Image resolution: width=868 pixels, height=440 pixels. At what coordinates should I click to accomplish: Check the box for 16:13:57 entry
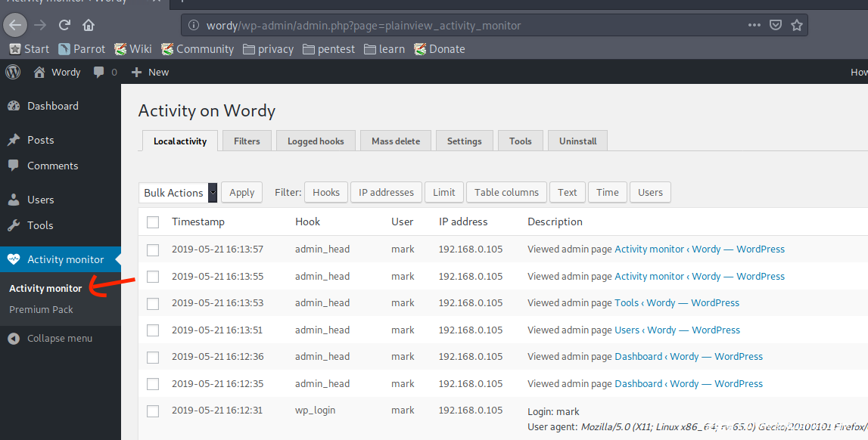click(x=153, y=249)
